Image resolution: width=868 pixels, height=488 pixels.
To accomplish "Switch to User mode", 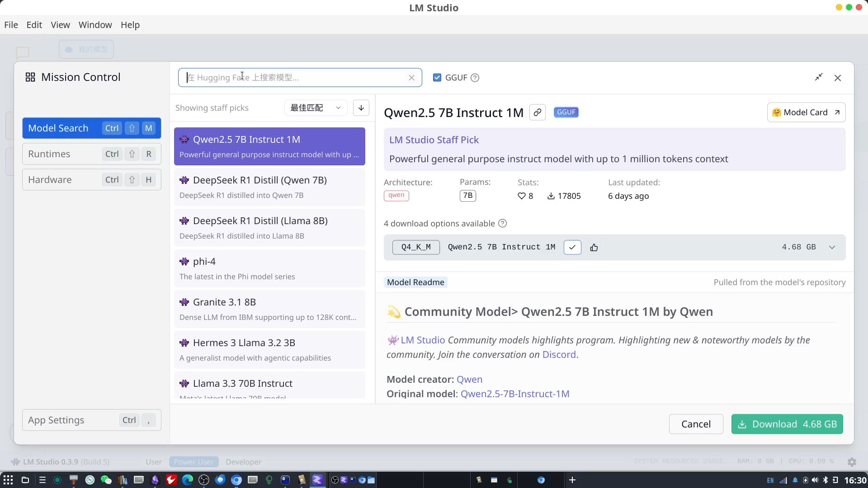I will (x=153, y=462).
